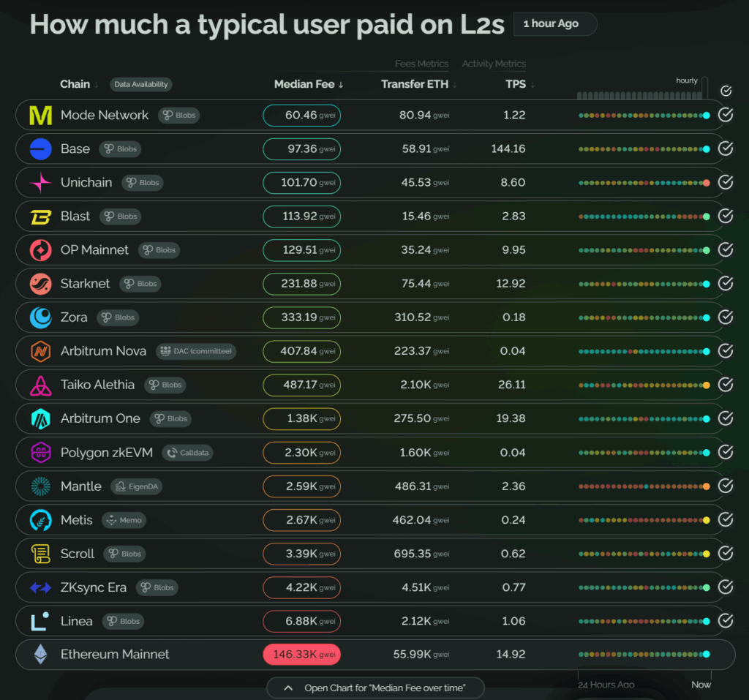Viewport: 749px width, 700px height.
Task: Click the Base TPS value 144.16
Action: [x=508, y=149]
